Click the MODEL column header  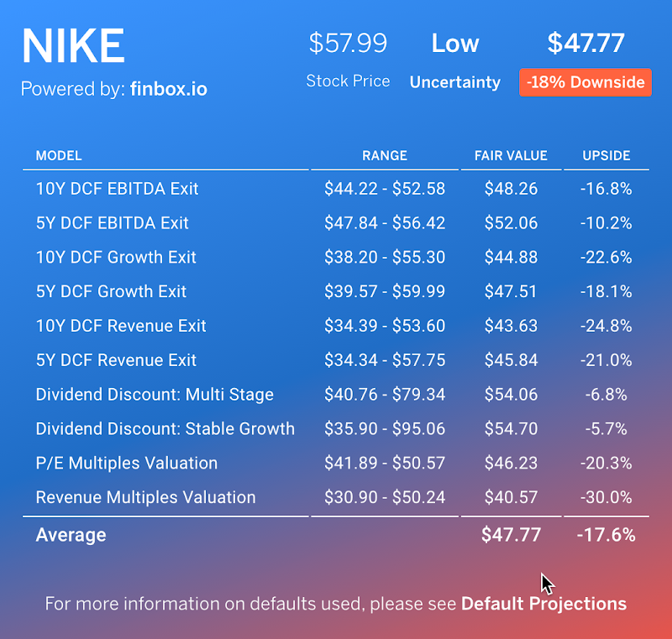tap(59, 155)
